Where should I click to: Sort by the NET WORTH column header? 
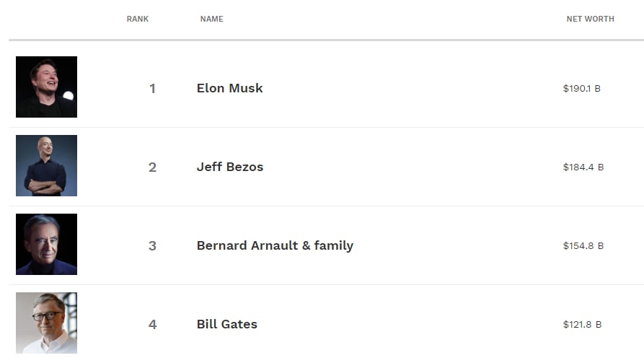click(x=590, y=19)
